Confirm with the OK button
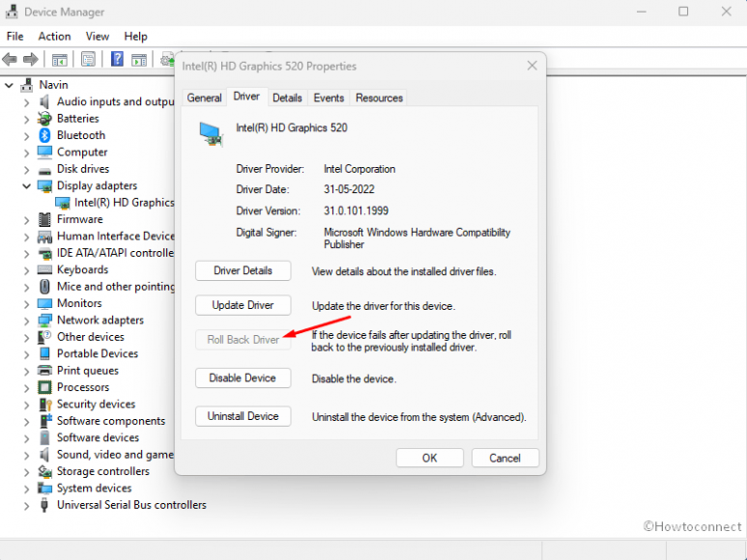This screenshot has width=747, height=560. tap(430, 458)
